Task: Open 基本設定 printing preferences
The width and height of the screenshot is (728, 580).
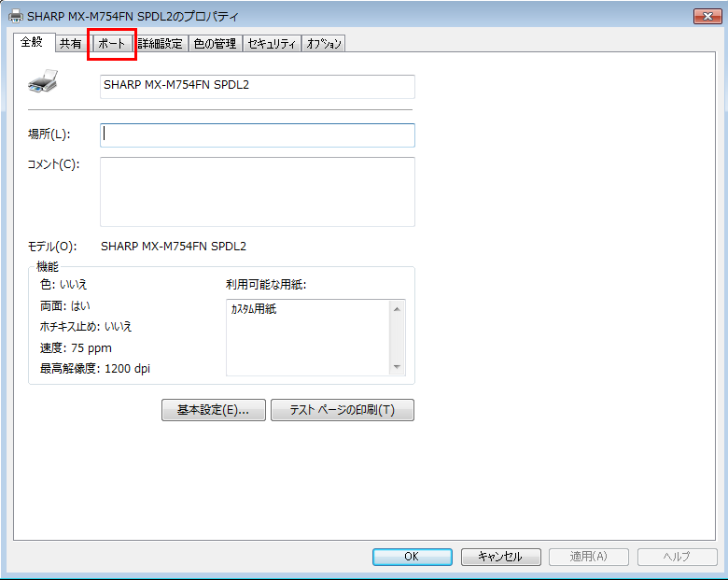Action: [x=214, y=410]
